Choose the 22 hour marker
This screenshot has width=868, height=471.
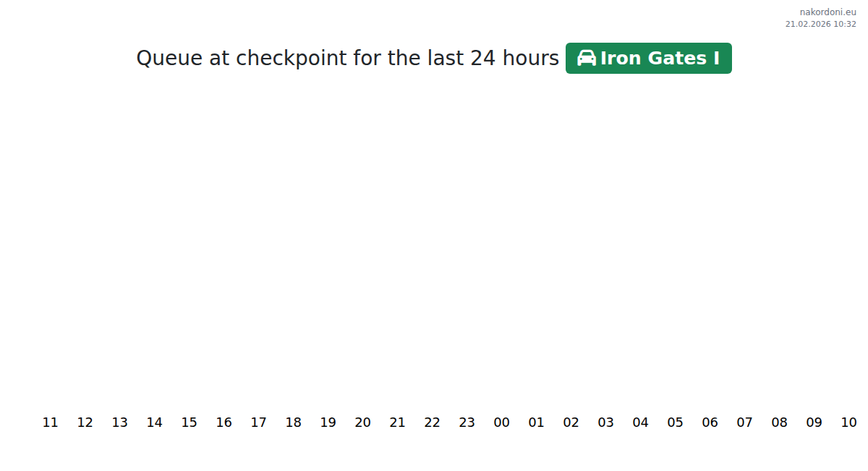(432, 423)
